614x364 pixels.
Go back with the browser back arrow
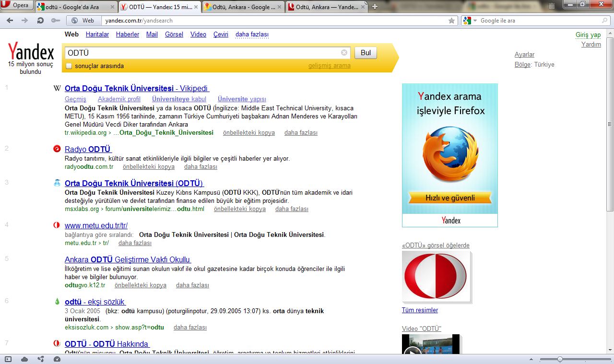[x=10, y=21]
